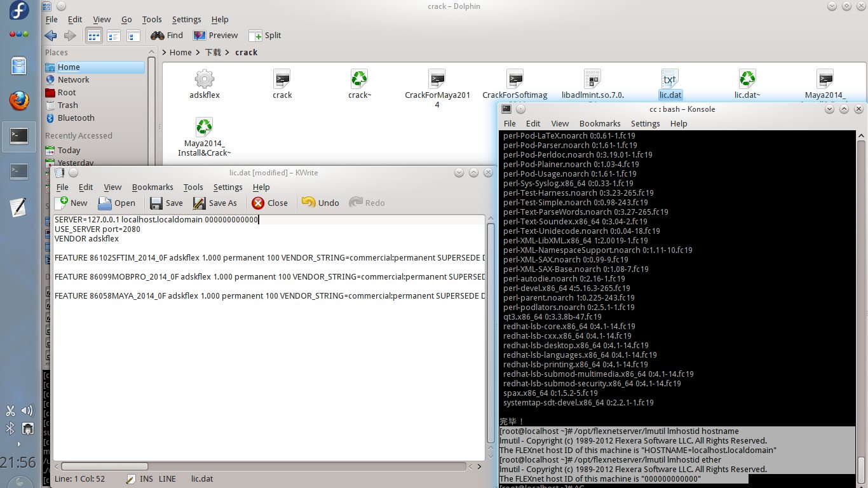The image size is (868, 488).
Task: Click KWrite window menu icon in titlebar
Action: pos(59,173)
